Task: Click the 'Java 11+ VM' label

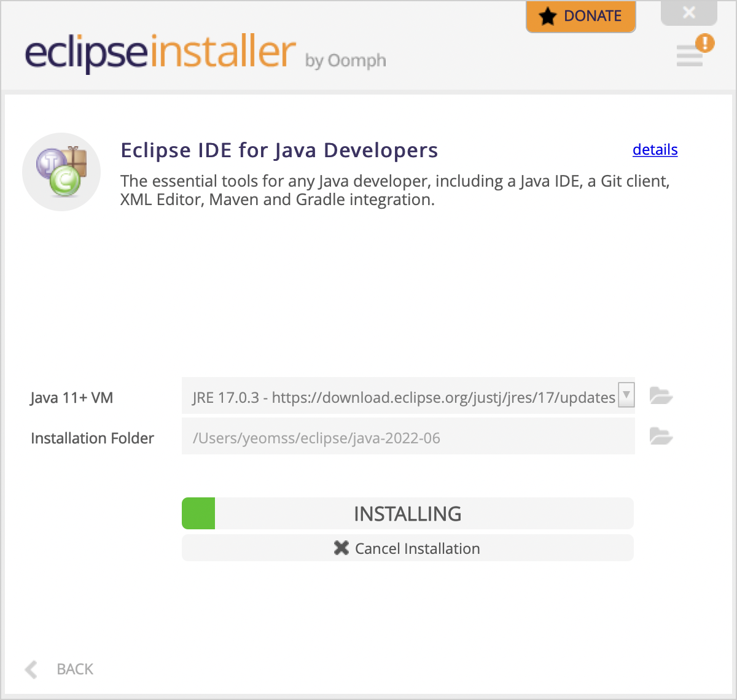Action: click(72, 398)
